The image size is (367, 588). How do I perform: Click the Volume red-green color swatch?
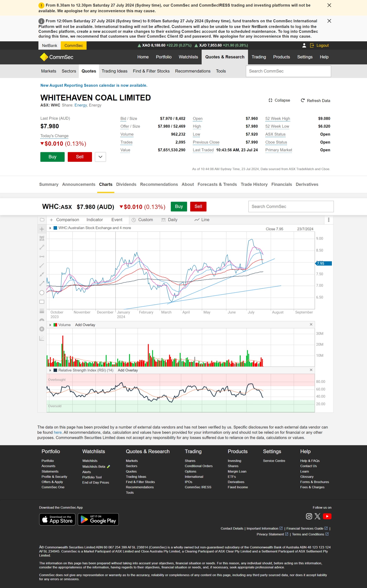coord(55,325)
